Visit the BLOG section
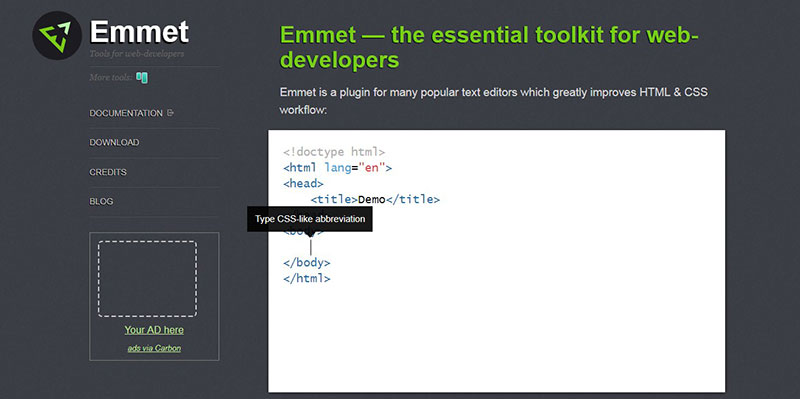This screenshot has width=800, height=399. (102, 202)
